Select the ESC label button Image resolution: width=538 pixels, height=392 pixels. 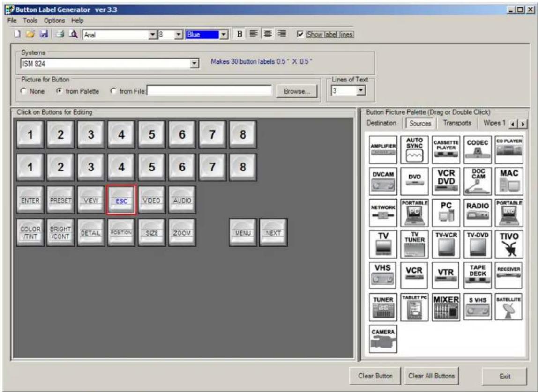[x=121, y=200]
